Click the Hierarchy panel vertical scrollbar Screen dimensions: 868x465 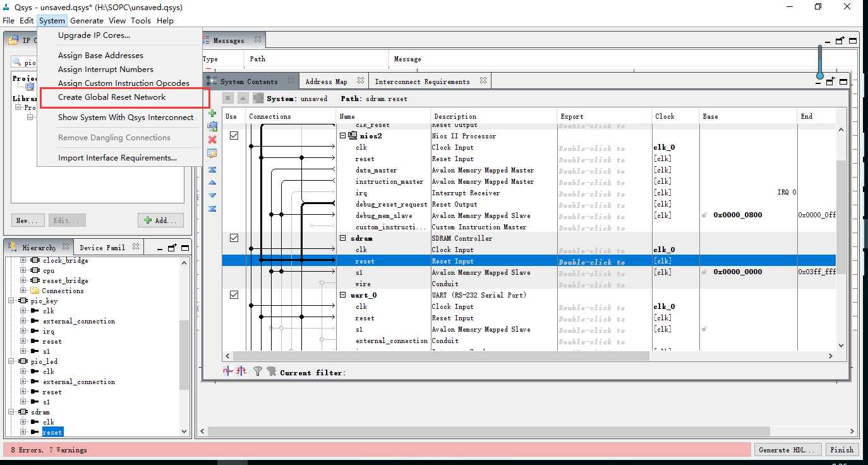pos(184,355)
